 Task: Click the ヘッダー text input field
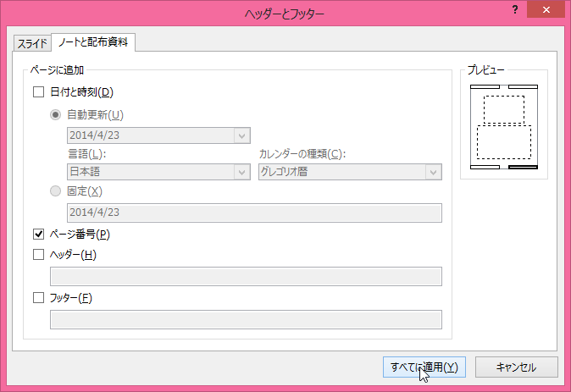click(246, 276)
